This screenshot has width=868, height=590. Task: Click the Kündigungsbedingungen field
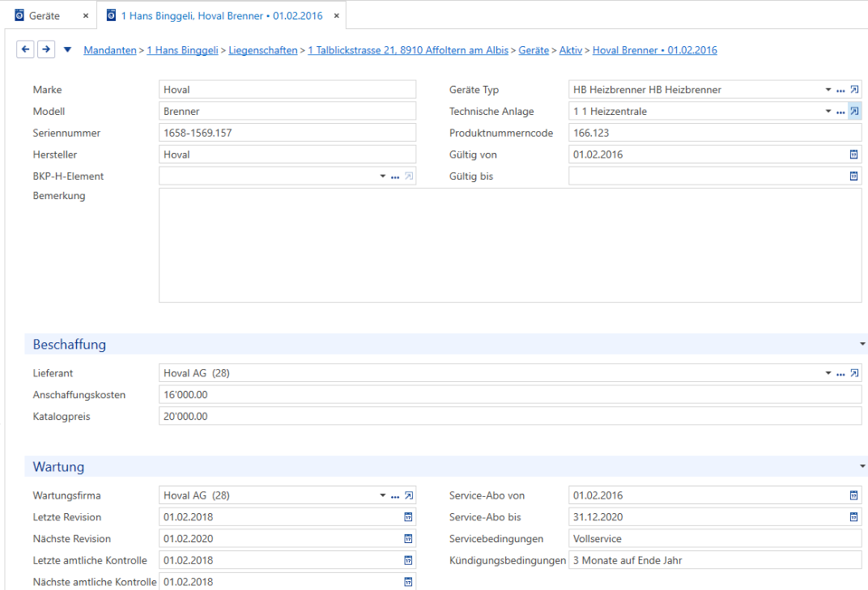tap(715, 560)
